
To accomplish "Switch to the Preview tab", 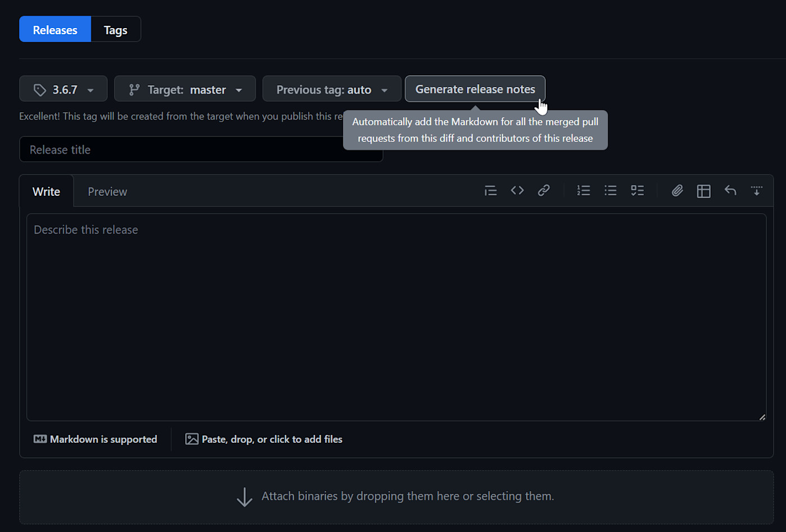I will 107,192.
